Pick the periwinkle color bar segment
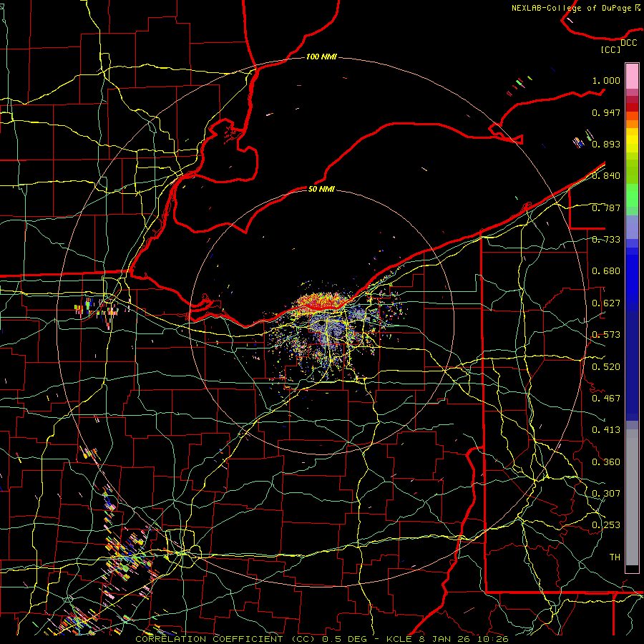 [632, 228]
